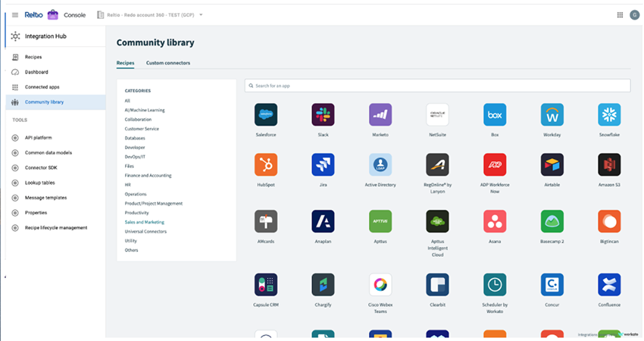
Task: Open the Box app icon
Action: click(495, 114)
